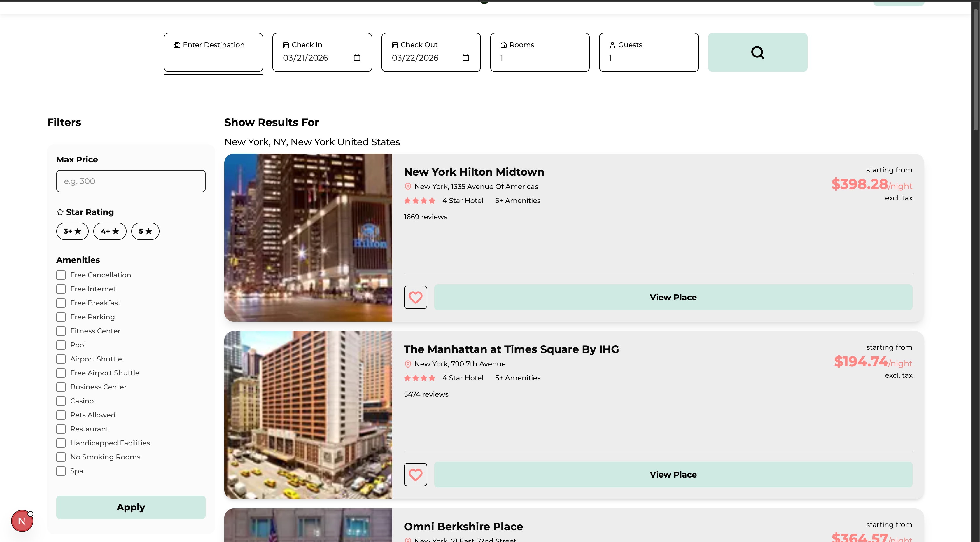The width and height of the screenshot is (980, 542).
Task: View Place for New York Hilton Midtown
Action: pyautogui.click(x=673, y=297)
